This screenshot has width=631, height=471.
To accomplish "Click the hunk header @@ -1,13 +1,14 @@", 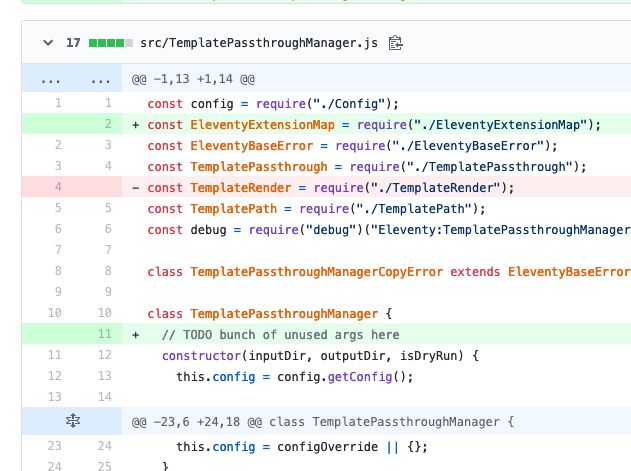I will pyautogui.click(x=193, y=79).
